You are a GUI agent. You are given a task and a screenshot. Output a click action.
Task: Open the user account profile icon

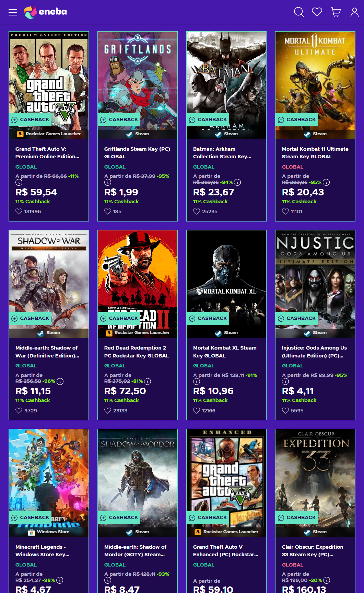tap(354, 12)
